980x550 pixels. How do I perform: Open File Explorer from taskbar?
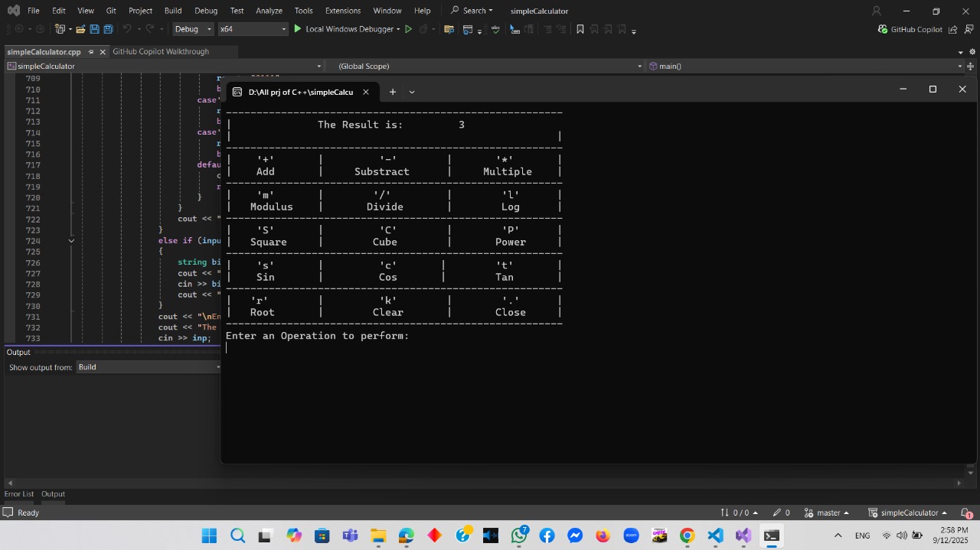pyautogui.click(x=377, y=535)
